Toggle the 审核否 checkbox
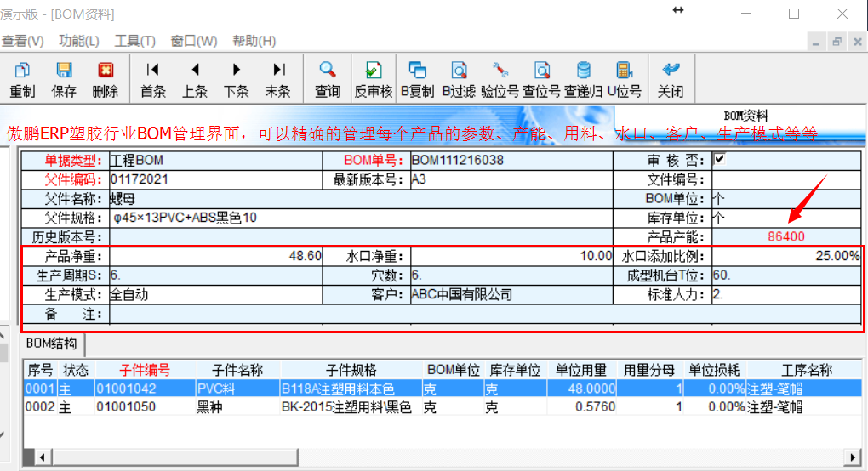Screen dimensions: 868x471 click(x=719, y=159)
